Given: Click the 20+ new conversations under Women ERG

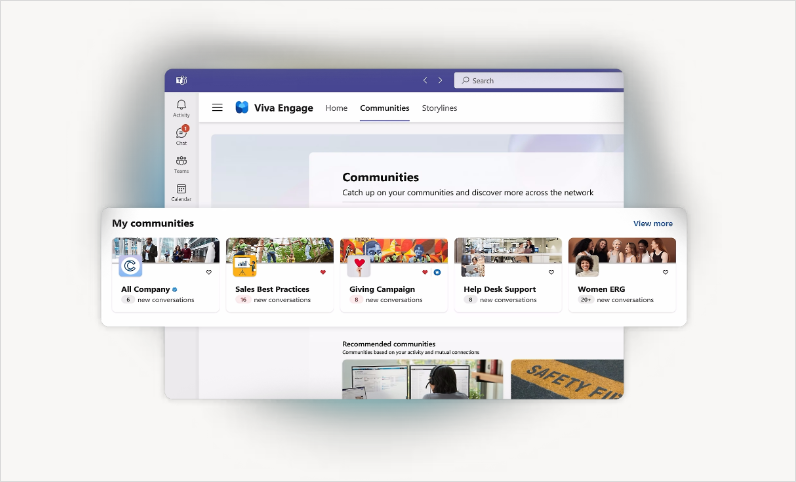Looking at the screenshot, I should [x=616, y=300].
